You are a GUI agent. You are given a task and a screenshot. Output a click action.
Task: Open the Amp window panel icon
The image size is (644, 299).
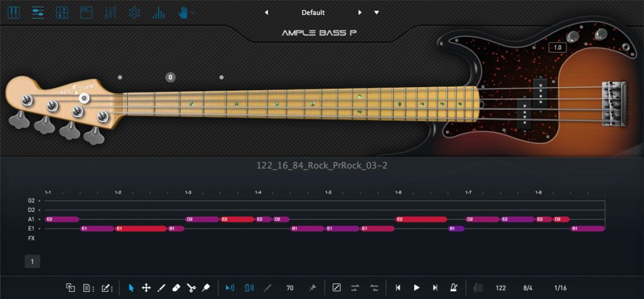86,13
